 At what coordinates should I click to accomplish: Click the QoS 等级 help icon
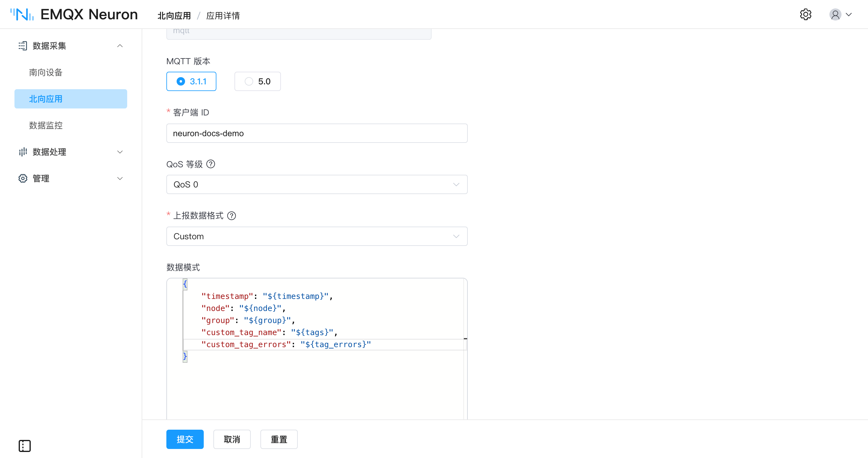click(211, 164)
